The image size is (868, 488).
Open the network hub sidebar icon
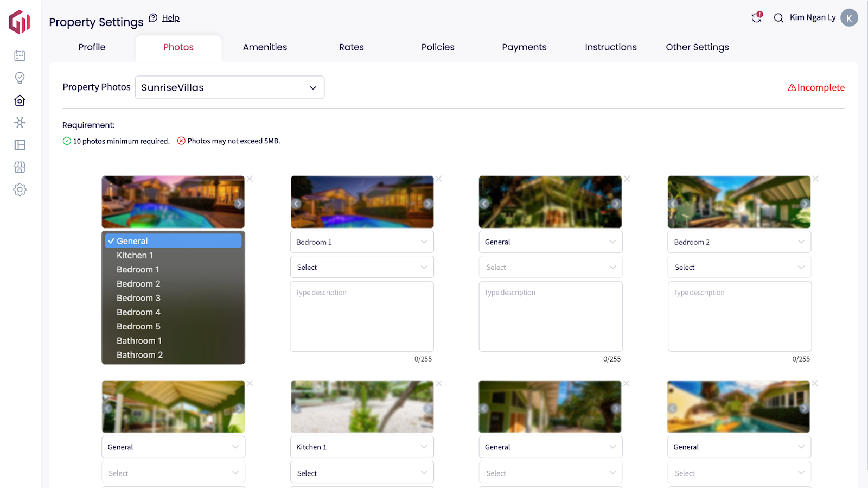pos(20,123)
